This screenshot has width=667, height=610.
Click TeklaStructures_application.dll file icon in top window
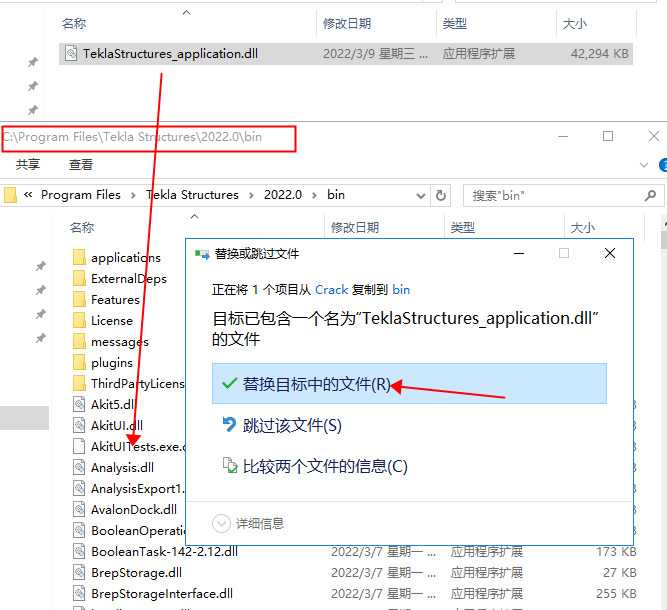click(71, 54)
